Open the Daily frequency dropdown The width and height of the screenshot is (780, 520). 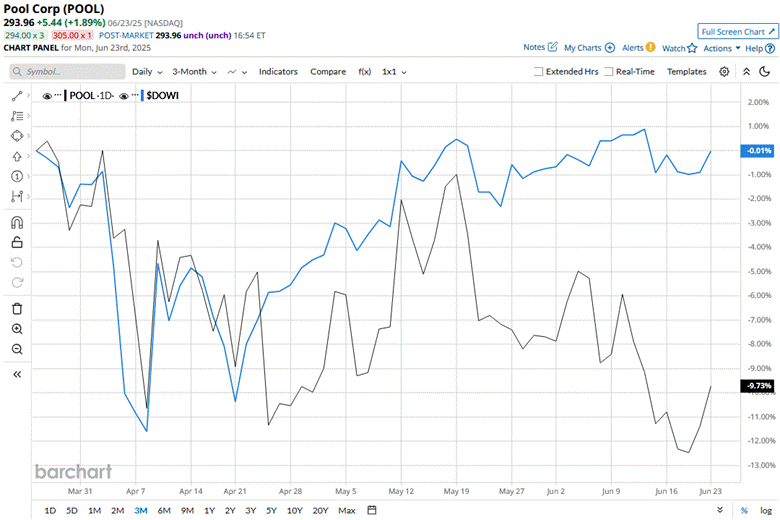click(x=147, y=72)
